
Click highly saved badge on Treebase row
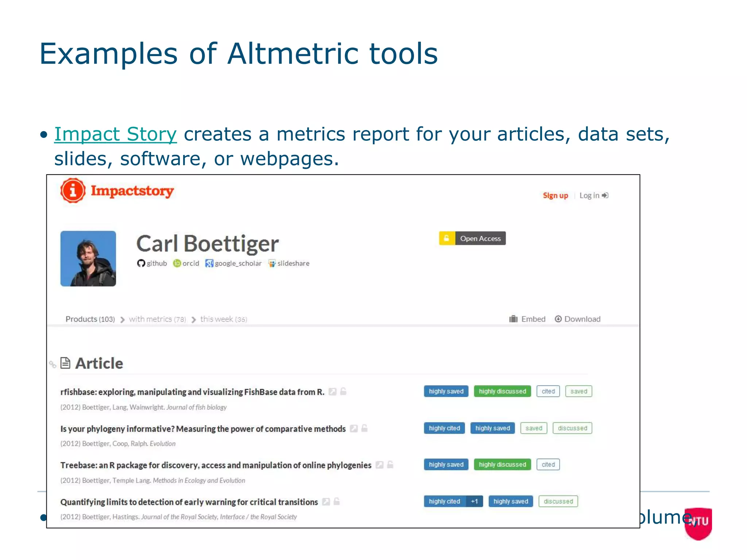tap(446, 464)
